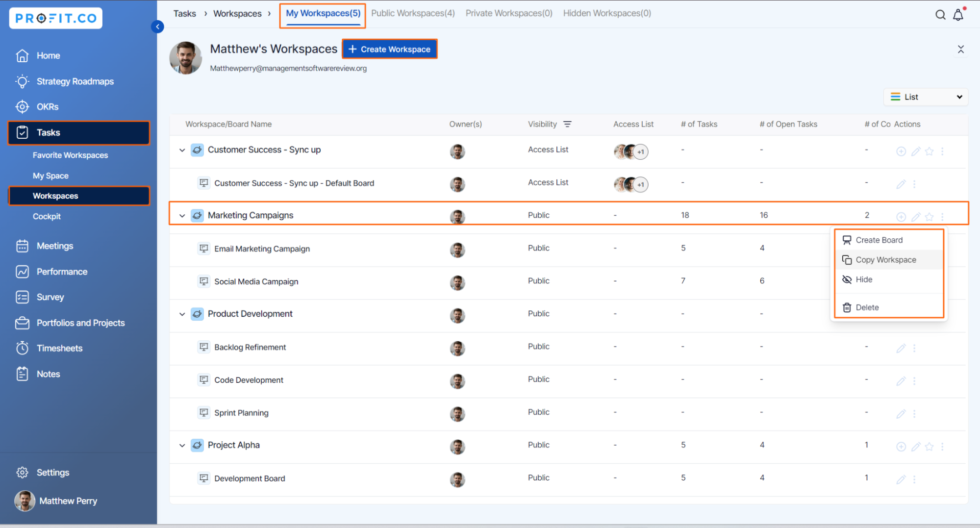Favorite the Marketing Campaigns workspace with star

pos(929,217)
